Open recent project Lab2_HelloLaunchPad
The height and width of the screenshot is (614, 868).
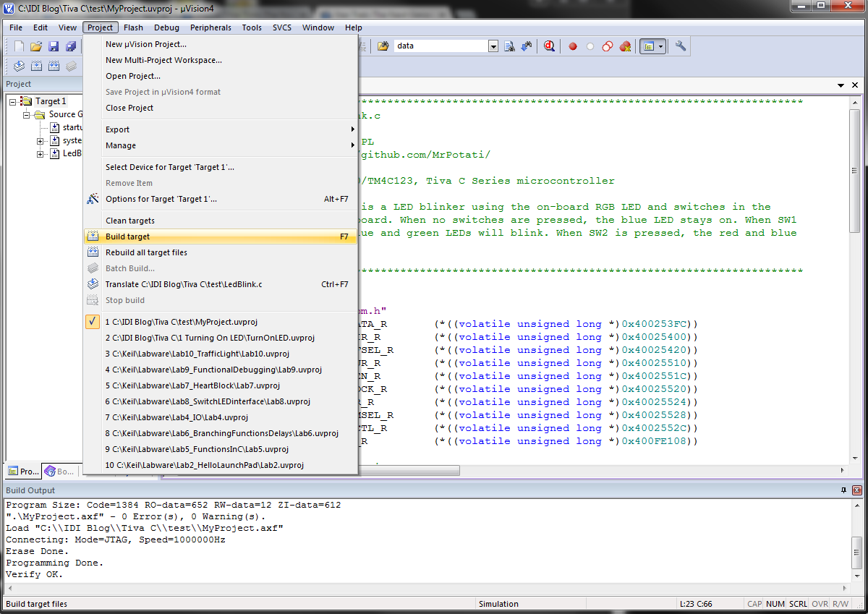(x=221, y=465)
